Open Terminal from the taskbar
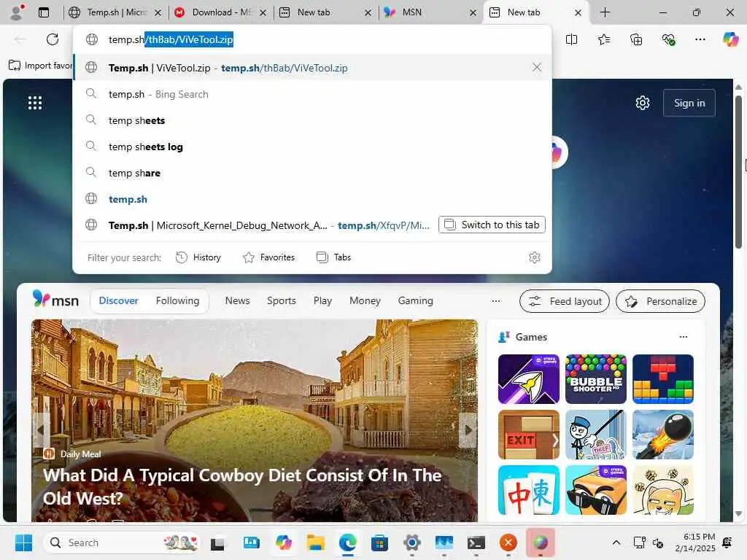 point(476,542)
